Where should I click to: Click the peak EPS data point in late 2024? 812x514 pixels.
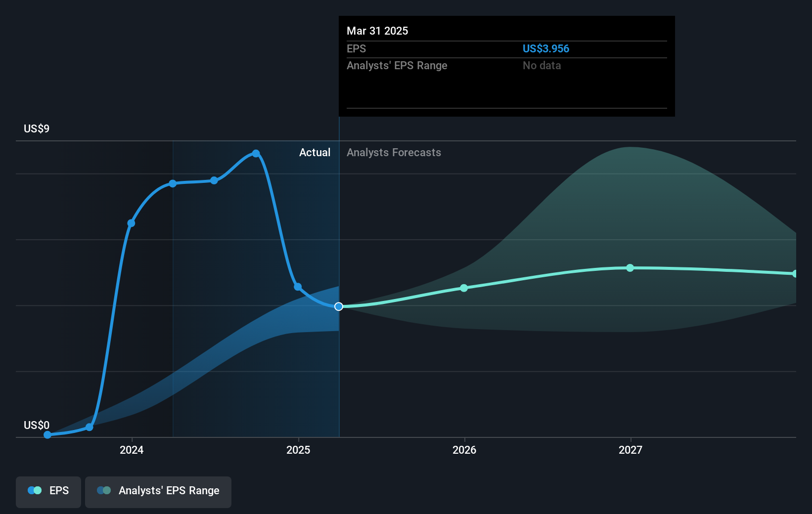[256, 154]
